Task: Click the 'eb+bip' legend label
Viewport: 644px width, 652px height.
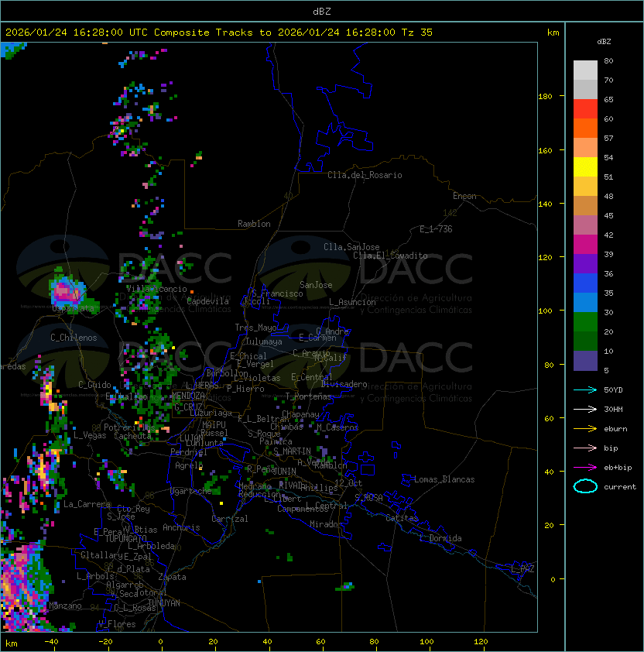Action: click(618, 468)
